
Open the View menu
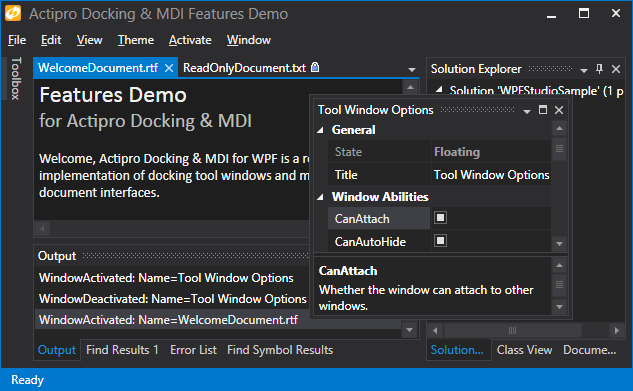89,40
